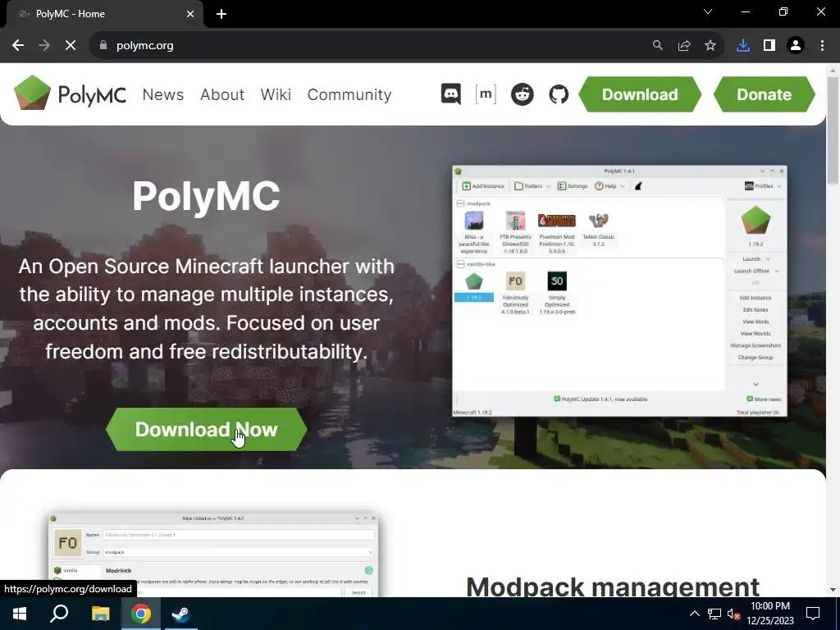Viewport: 840px width, 630px height.
Task: Close the PolyMC - Home tab
Action: 190,14
